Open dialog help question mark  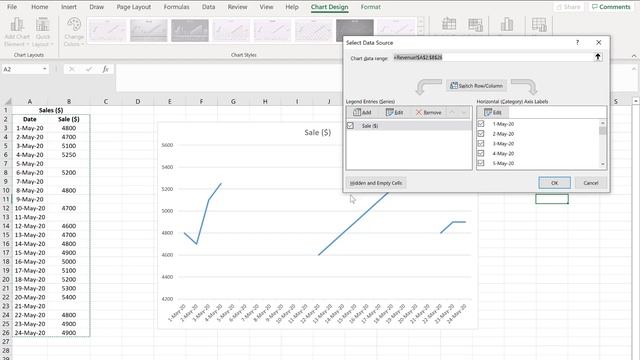[x=577, y=42]
